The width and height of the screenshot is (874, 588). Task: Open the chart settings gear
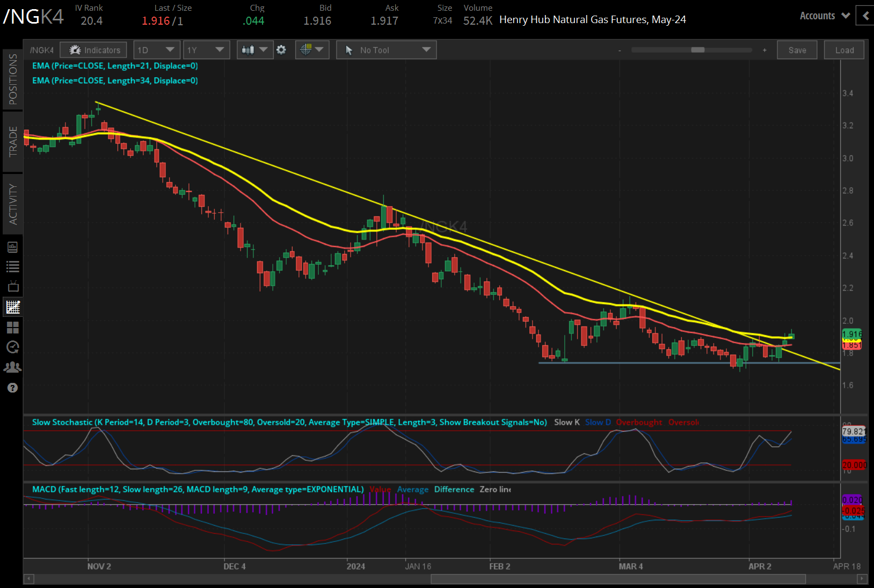coord(281,50)
